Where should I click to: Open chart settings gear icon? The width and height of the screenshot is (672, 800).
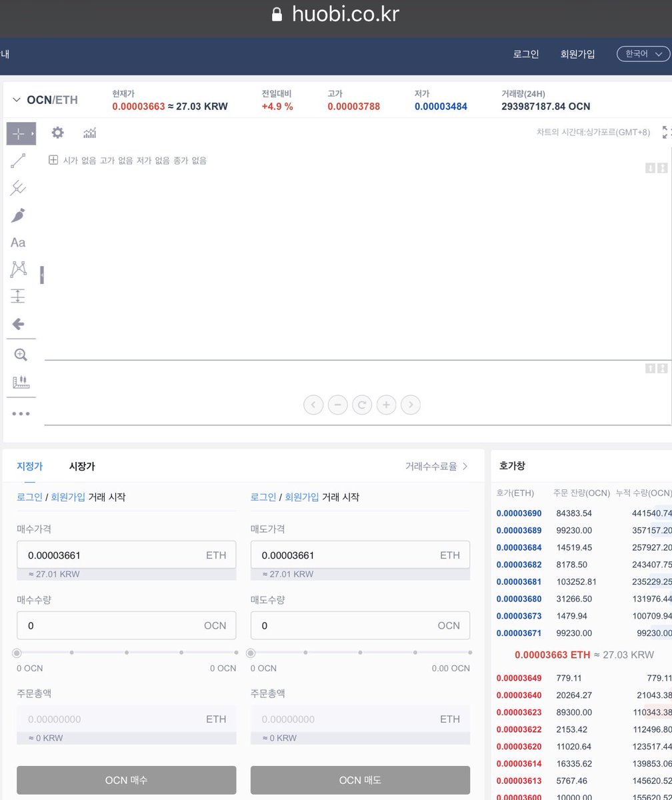[x=58, y=133]
